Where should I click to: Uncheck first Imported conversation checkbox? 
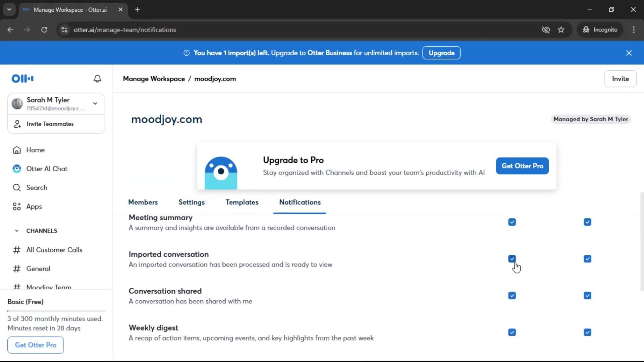(x=512, y=259)
